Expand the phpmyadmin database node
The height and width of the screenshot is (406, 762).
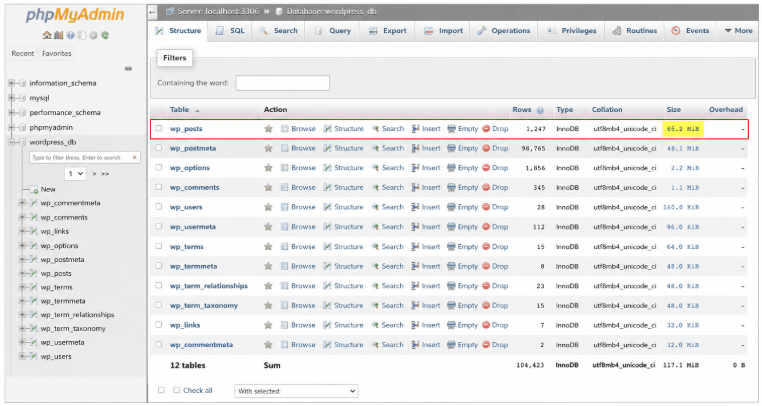tap(11, 127)
